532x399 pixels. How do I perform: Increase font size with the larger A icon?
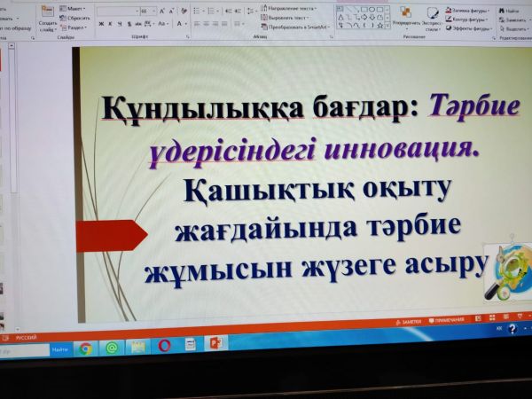pyautogui.click(x=162, y=12)
